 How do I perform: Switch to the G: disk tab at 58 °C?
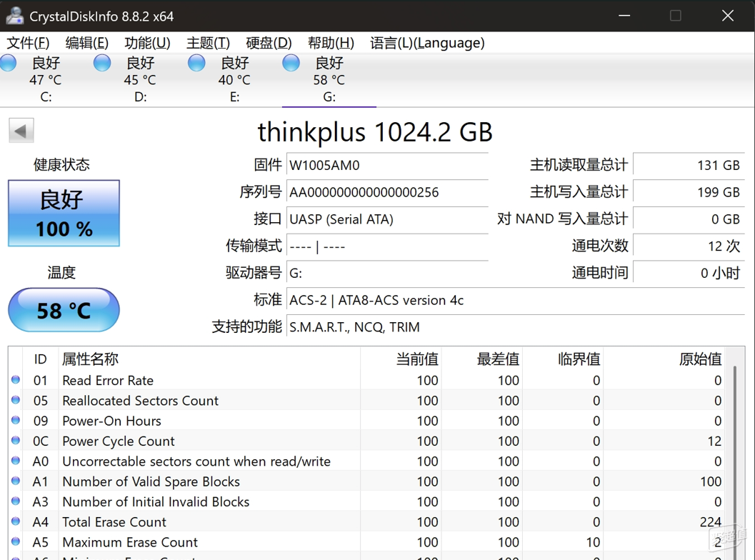click(329, 80)
